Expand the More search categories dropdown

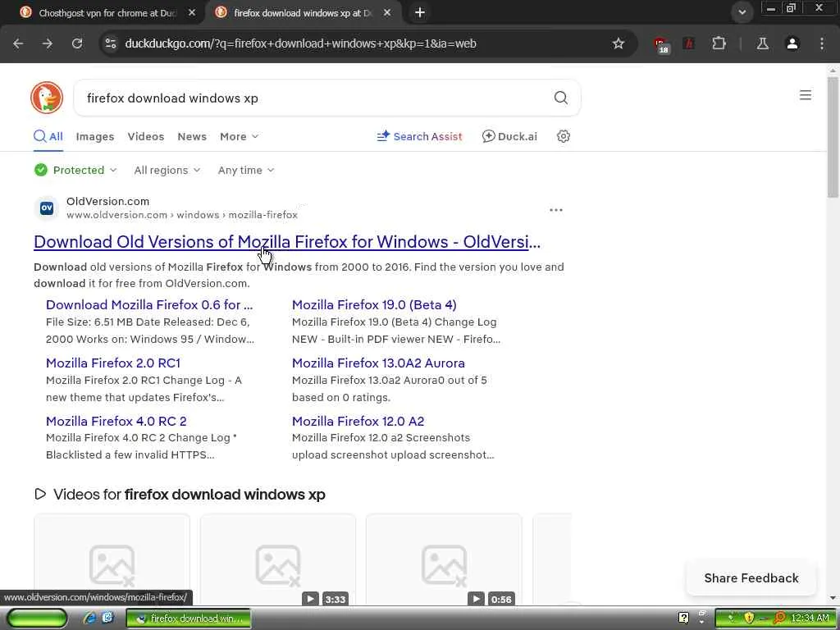(x=239, y=136)
